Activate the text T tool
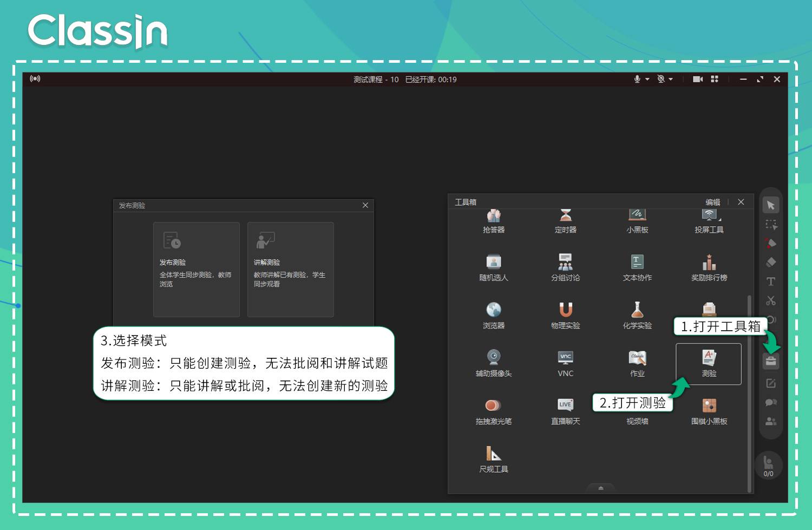The image size is (812, 530). pyautogui.click(x=771, y=282)
